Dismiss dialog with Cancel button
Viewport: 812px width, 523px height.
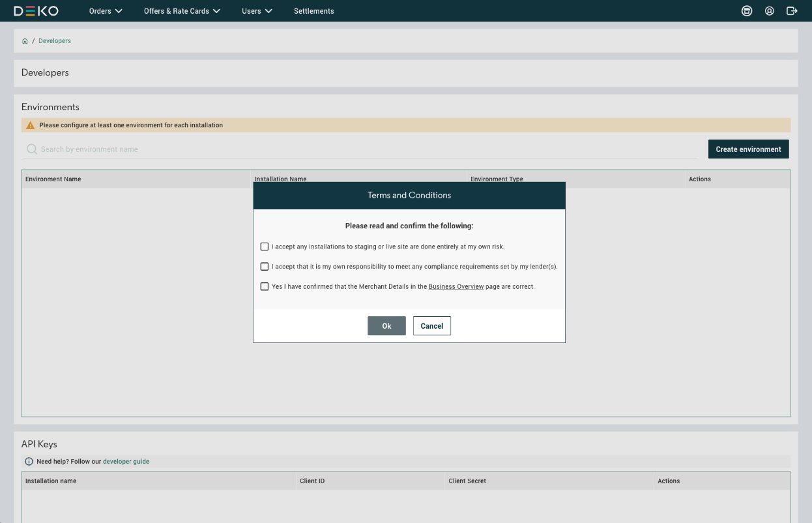(432, 326)
